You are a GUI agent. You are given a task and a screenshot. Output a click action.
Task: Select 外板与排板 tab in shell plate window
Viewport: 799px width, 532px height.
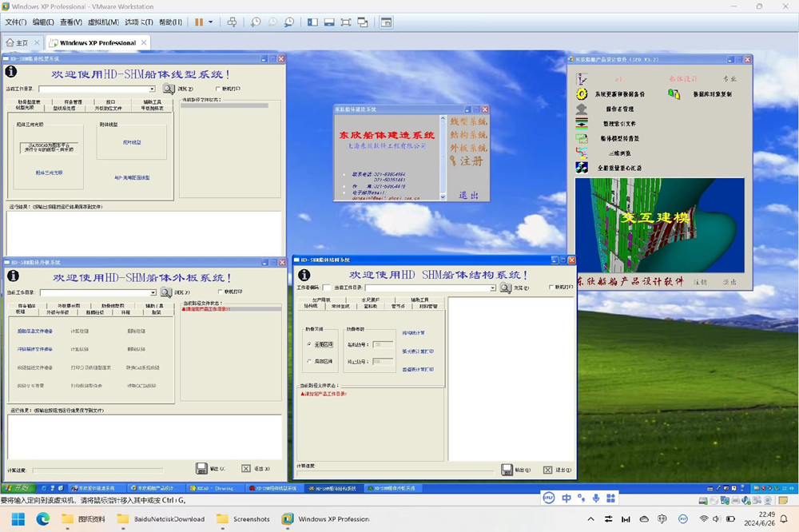coord(58,312)
